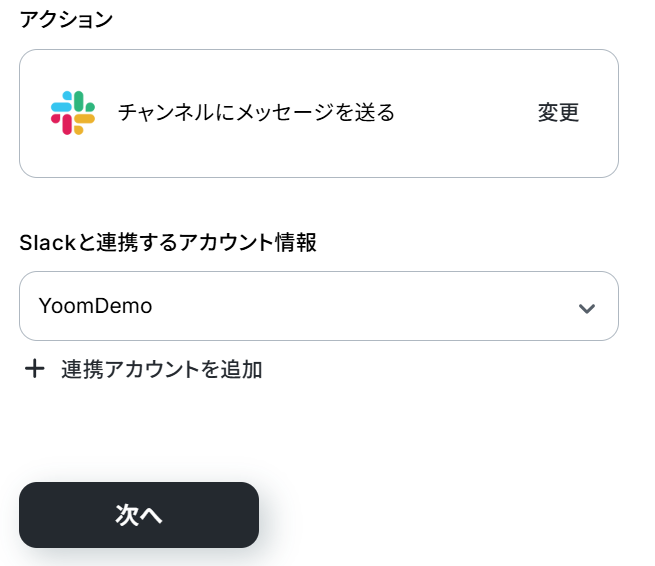Add a new linked account with plus
The width and height of the screenshot is (655, 566).
click(x=35, y=369)
